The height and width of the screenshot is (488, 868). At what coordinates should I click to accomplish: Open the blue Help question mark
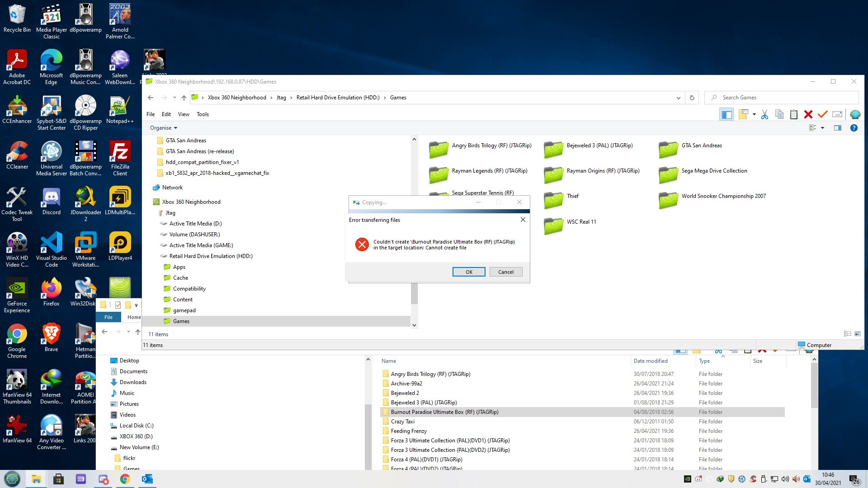(854, 128)
